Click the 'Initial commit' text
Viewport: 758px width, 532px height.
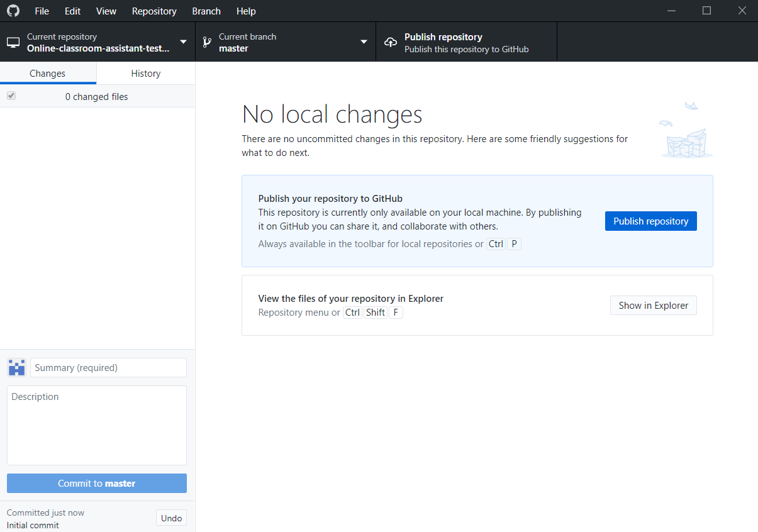click(x=33, y=525)
